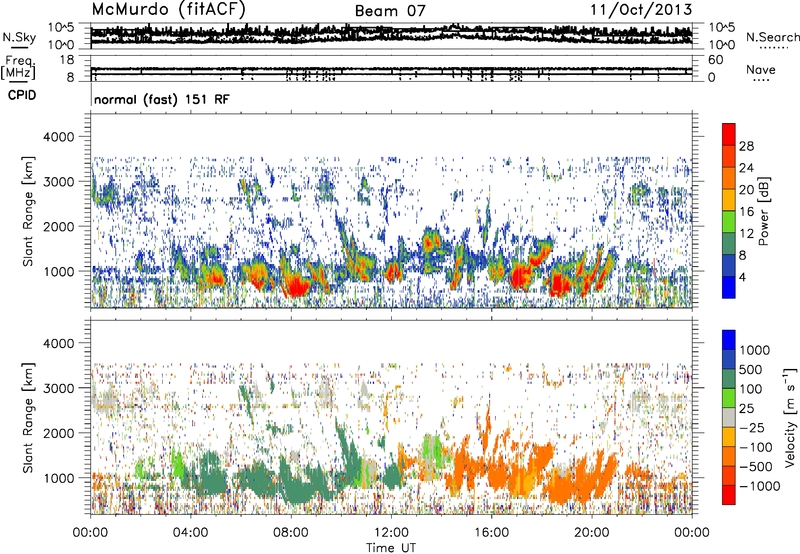Image resolution: width=800 pixels, height=554 pixels.
Task: Select the text normal (fast) 151 RF
Action: 162,99
